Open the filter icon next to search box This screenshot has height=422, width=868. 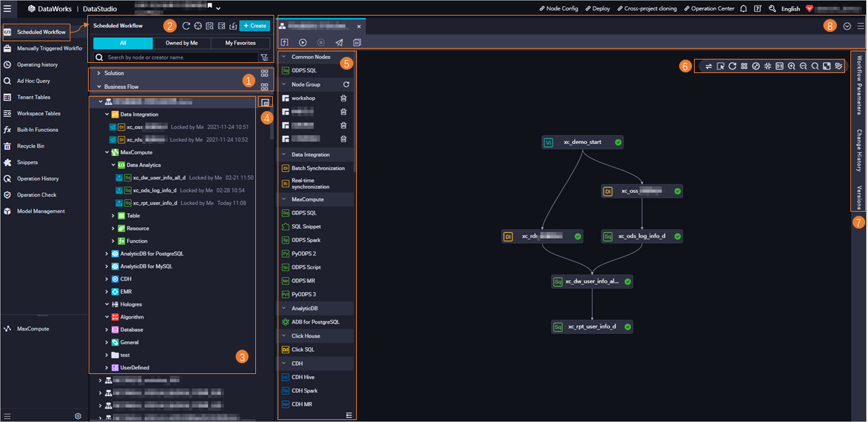pyautogui.click(x=264, y=58)
